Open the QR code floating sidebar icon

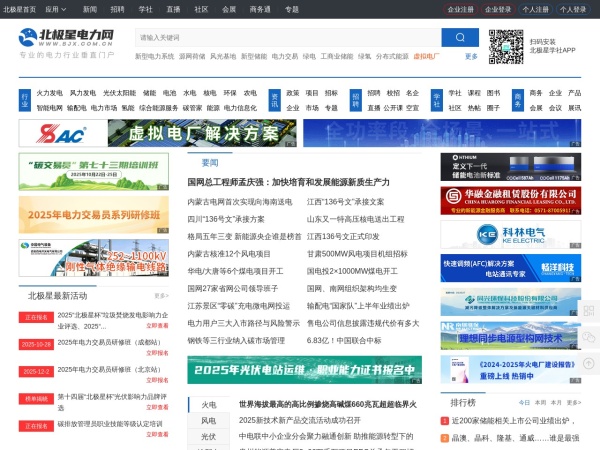(589, 311)
